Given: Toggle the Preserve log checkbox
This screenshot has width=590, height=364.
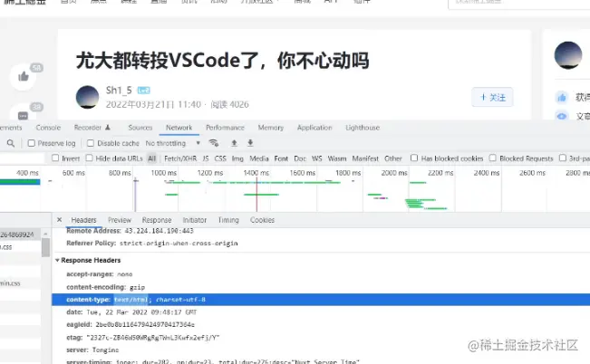Looking at the screenshot, I should [32, 143].
